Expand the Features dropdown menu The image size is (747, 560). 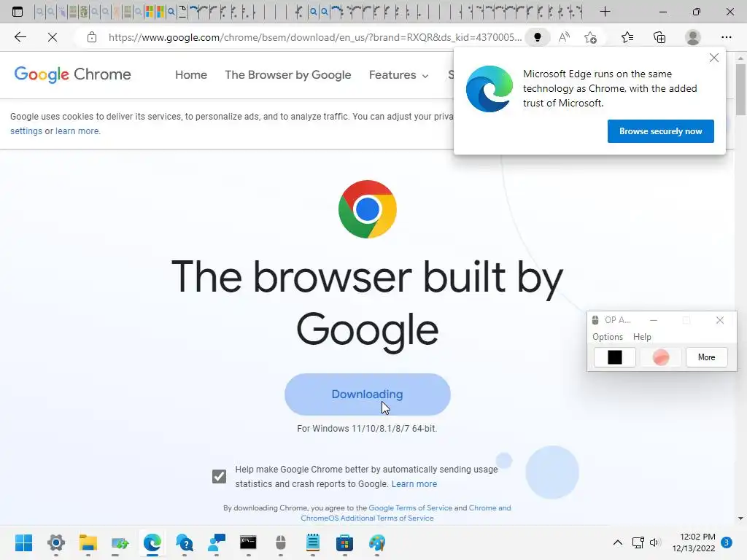tap(398, 75)
